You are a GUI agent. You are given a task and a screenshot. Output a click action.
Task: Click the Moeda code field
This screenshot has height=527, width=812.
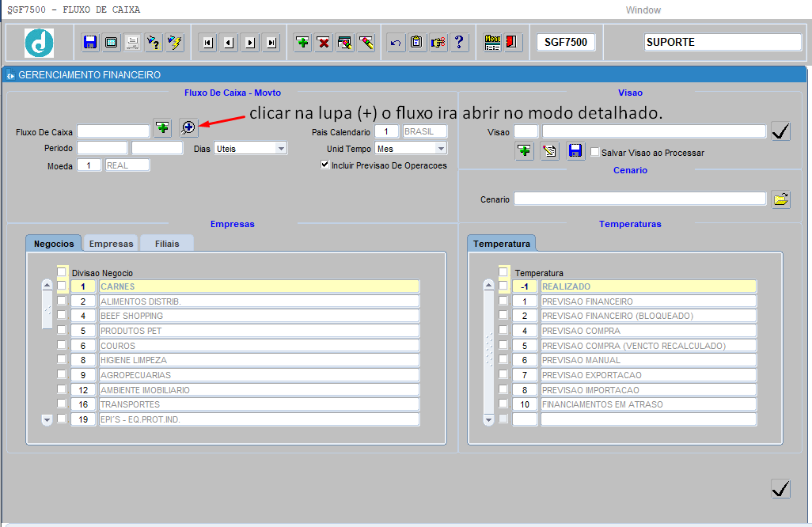coord(89,165)
